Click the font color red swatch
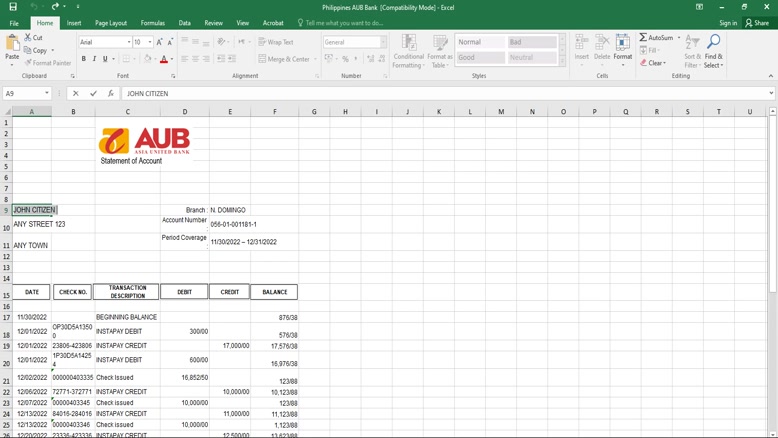The height and width of the screenshot is (438, 778). coord(164,60)
